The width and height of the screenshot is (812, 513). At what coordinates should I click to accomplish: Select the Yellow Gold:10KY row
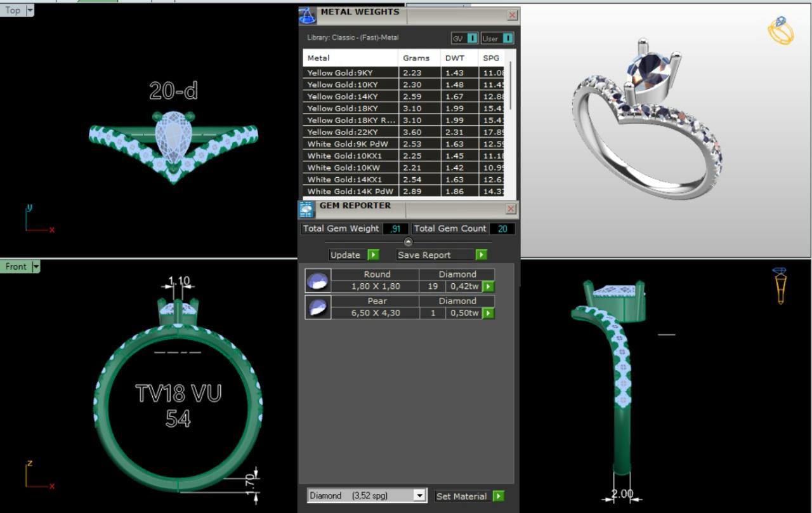pyautogui.click(x=403, y=84)
